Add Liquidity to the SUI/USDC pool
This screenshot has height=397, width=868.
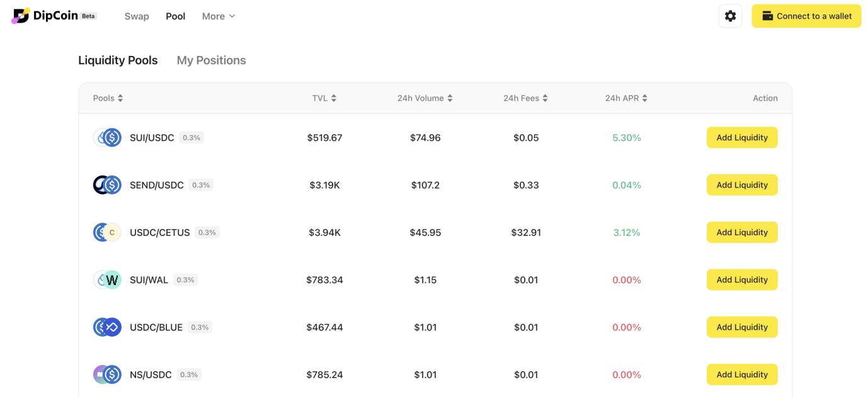click(x=742, y=138)
